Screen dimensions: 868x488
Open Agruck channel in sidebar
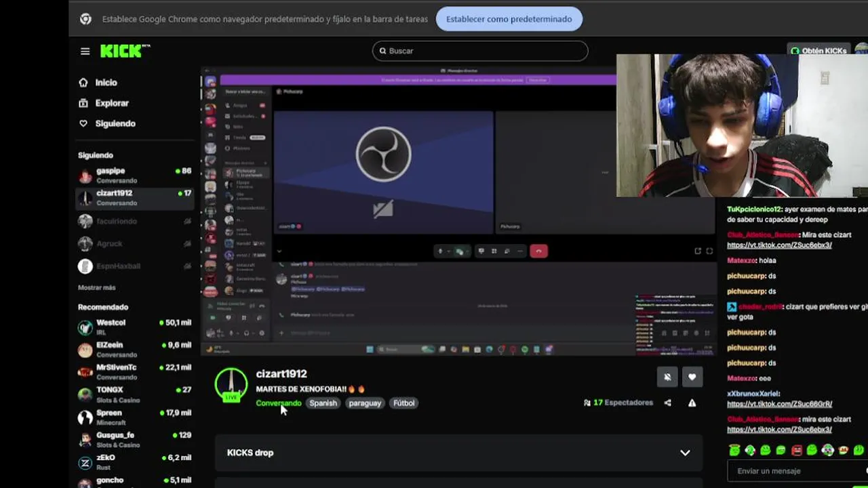tap(134, 243)
